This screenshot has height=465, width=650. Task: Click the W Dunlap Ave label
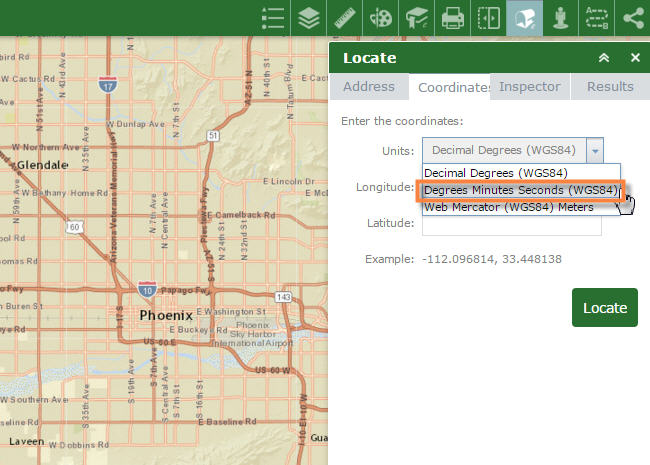[136, 124]
